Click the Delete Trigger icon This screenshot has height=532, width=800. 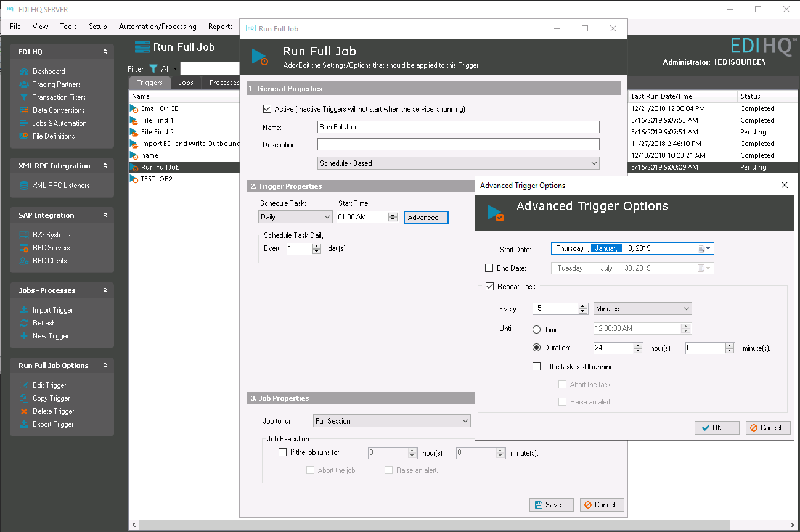pos(24,411)
